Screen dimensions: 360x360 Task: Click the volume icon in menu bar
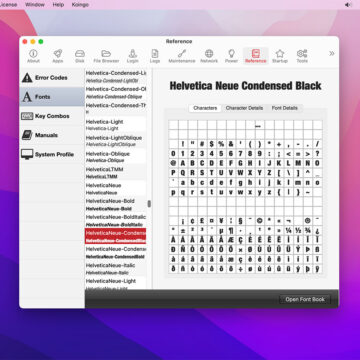(x=348, y=5)
